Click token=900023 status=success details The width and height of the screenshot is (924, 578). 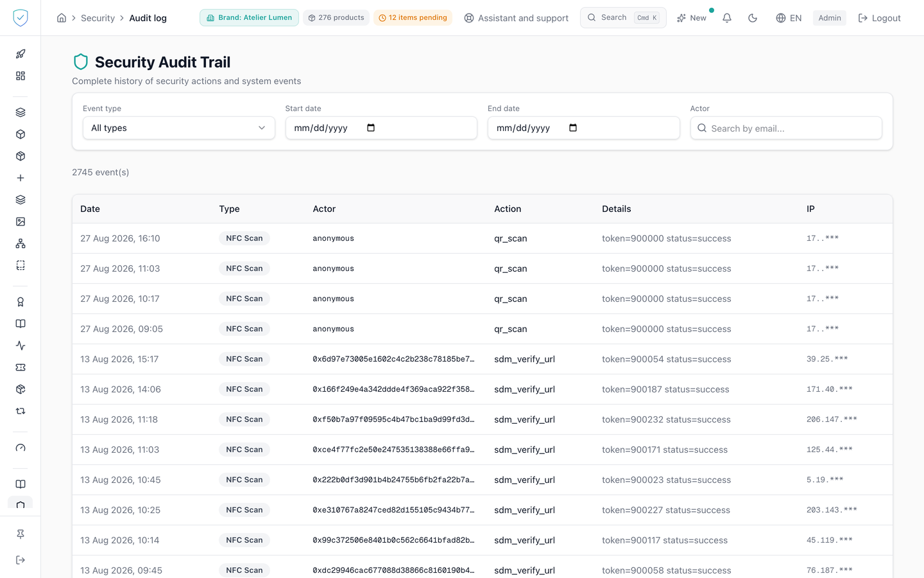click(666, 480)
